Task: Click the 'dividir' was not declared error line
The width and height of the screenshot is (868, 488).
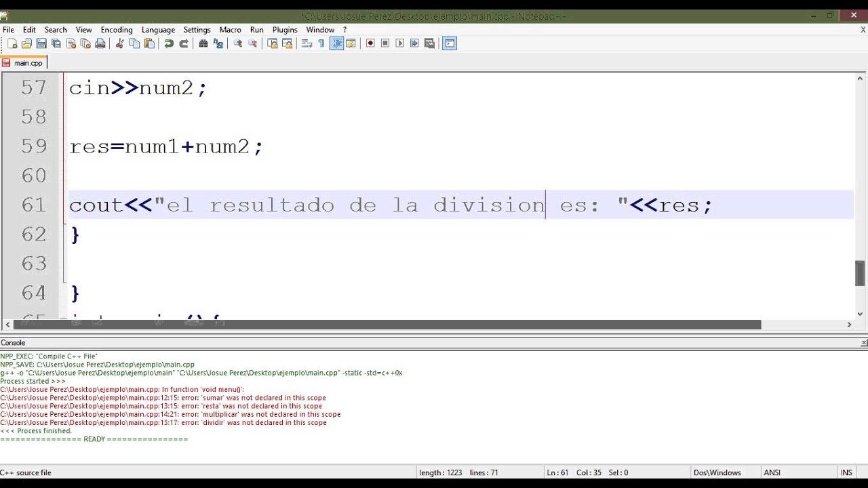Action: [163, 422]
